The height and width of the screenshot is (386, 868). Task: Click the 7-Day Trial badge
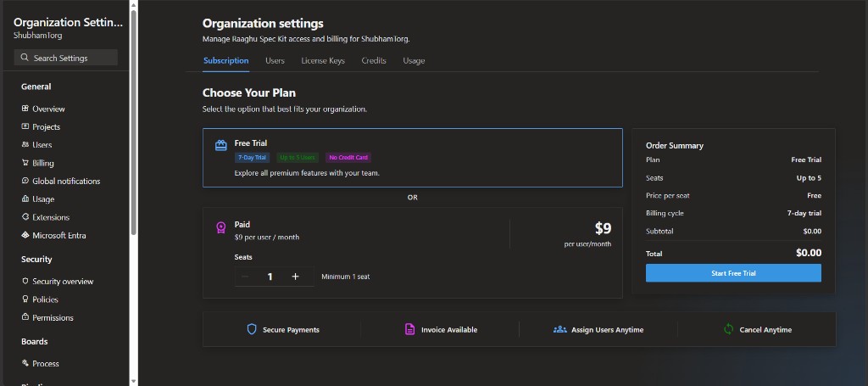coord(253,157)
